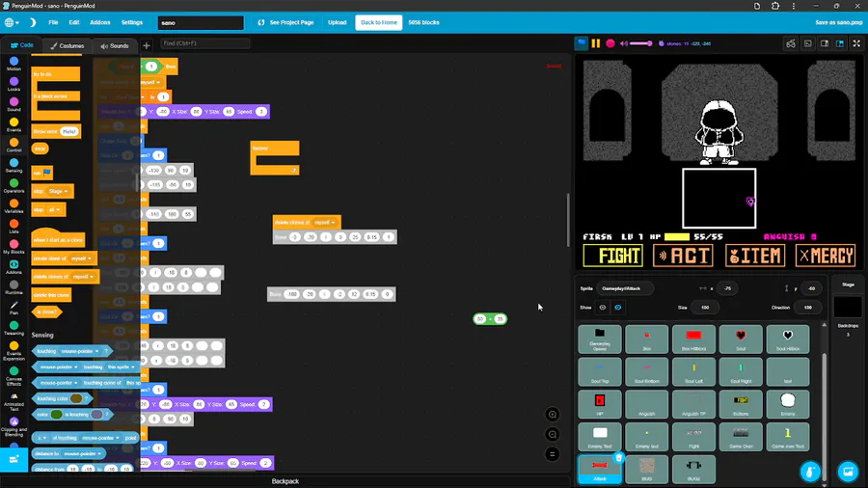The width and height of the screenshot is (868, 488).
Task: Mute the project sound speaker icon
Action: 624,43
